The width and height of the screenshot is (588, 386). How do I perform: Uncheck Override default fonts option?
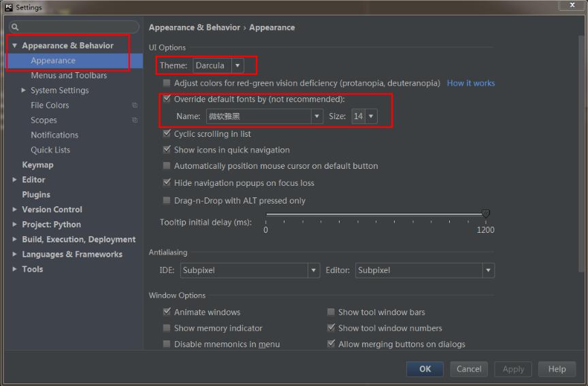point(167,99)
